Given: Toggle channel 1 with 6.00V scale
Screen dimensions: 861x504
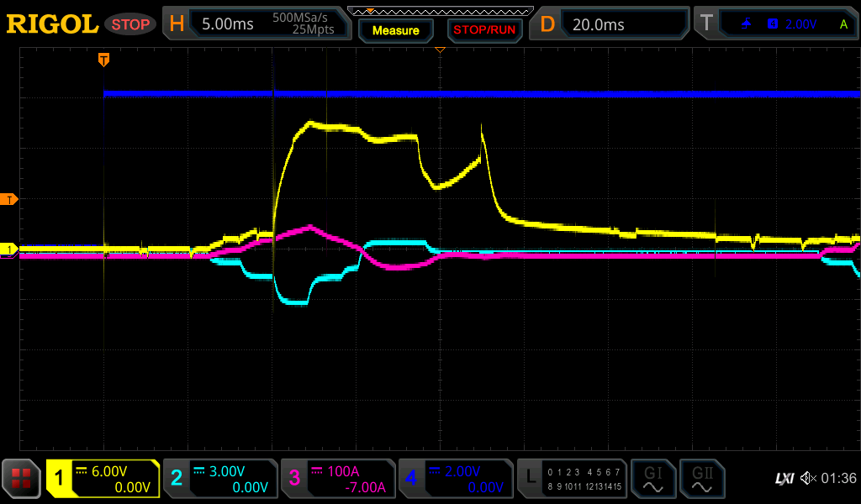Looking at the screenshot, I should [103, 479].
